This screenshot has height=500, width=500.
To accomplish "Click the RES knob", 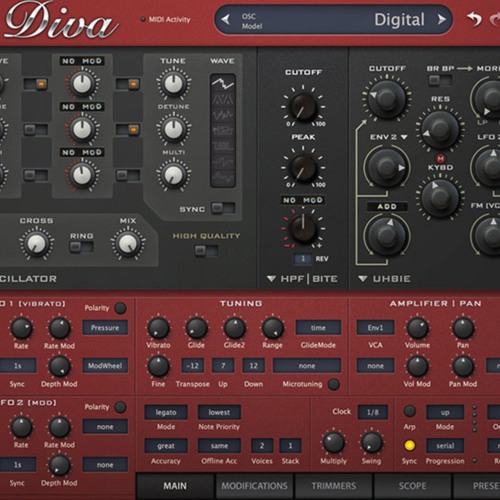I will tap(440, 130).
